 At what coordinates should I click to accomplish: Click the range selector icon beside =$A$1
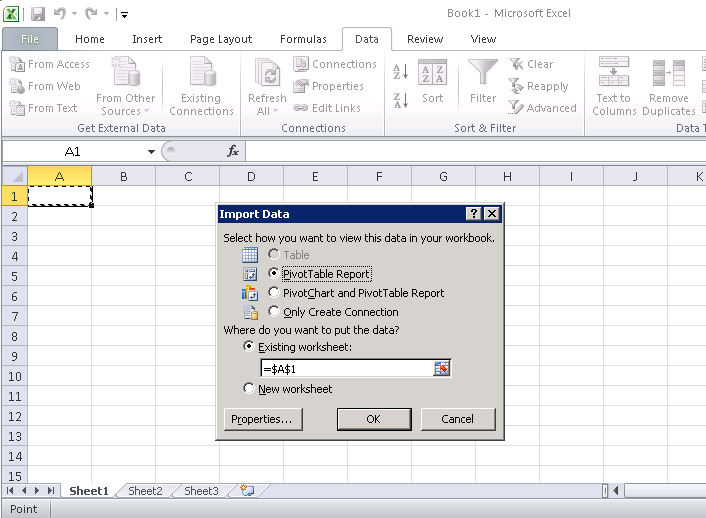442,369
